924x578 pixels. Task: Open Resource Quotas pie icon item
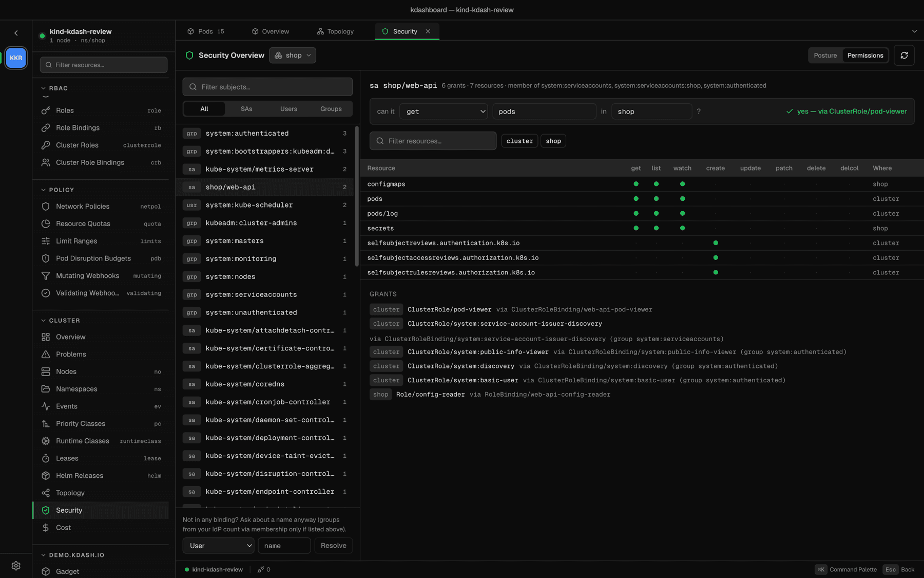tap(101, 223)
